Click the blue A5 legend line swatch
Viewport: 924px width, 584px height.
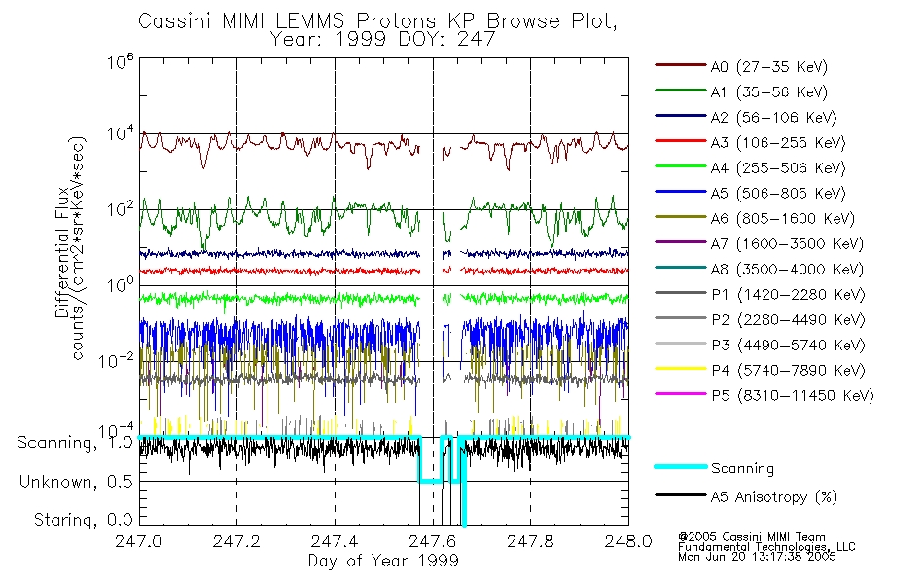680,191
